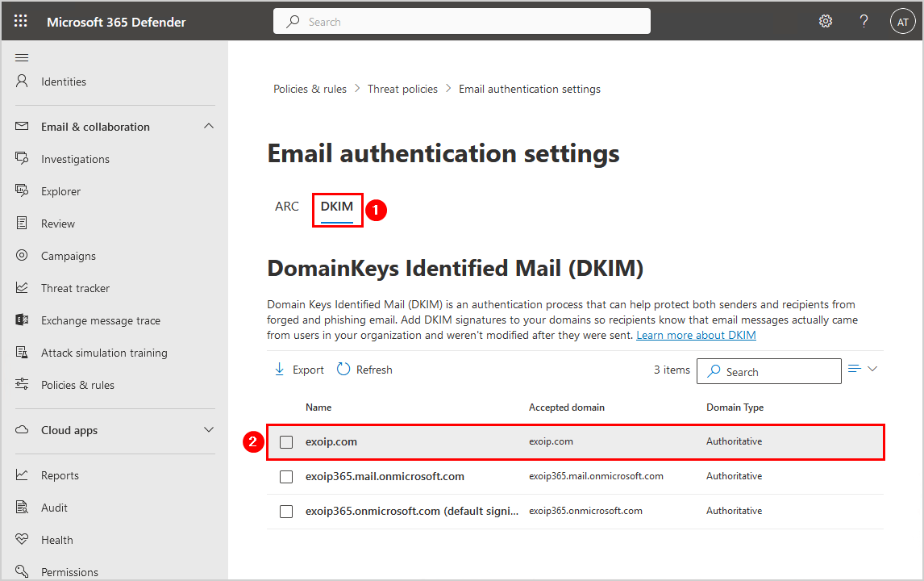Image resolution: width=924 pixels, height=581 pixels.
Task: Sort by the Name column header
Action: pyautogui.click(x=318, y=408)
